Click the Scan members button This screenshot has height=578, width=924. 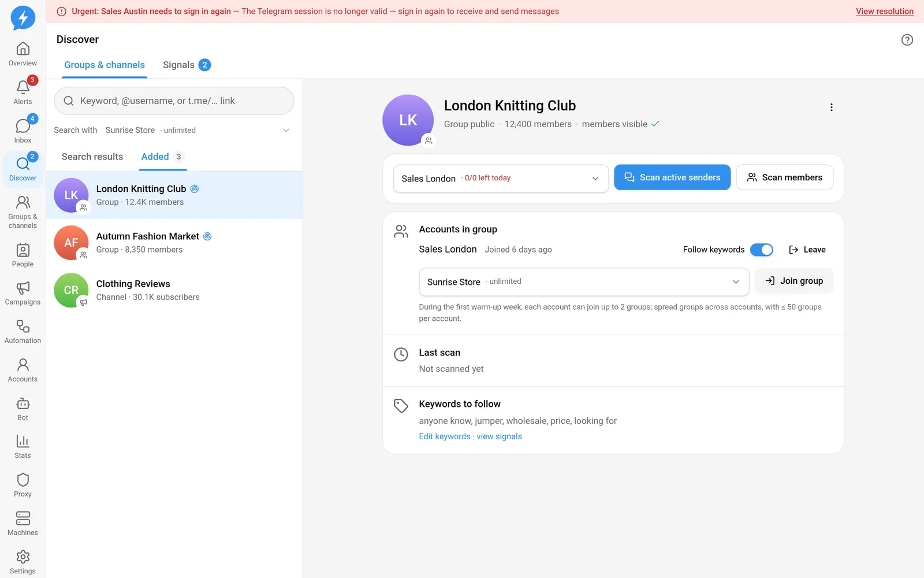point(784,177)
